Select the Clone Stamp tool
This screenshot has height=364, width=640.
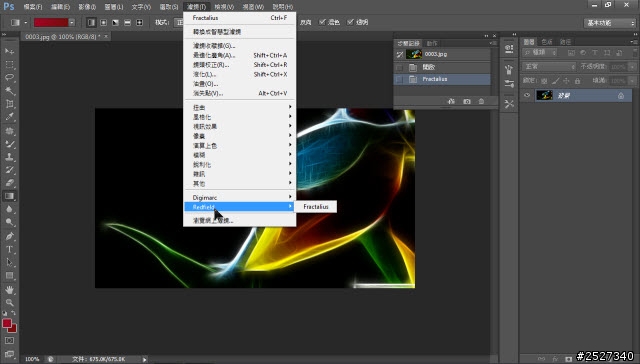tap(9, 157)
